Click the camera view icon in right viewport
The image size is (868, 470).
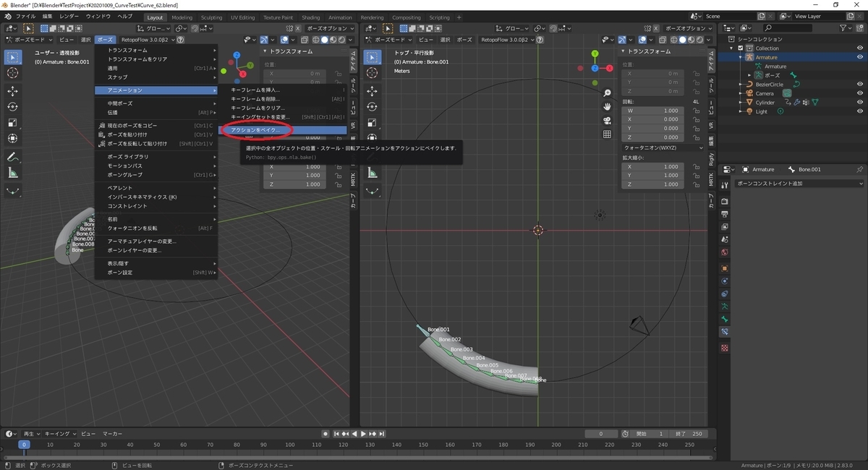point(608,120)
